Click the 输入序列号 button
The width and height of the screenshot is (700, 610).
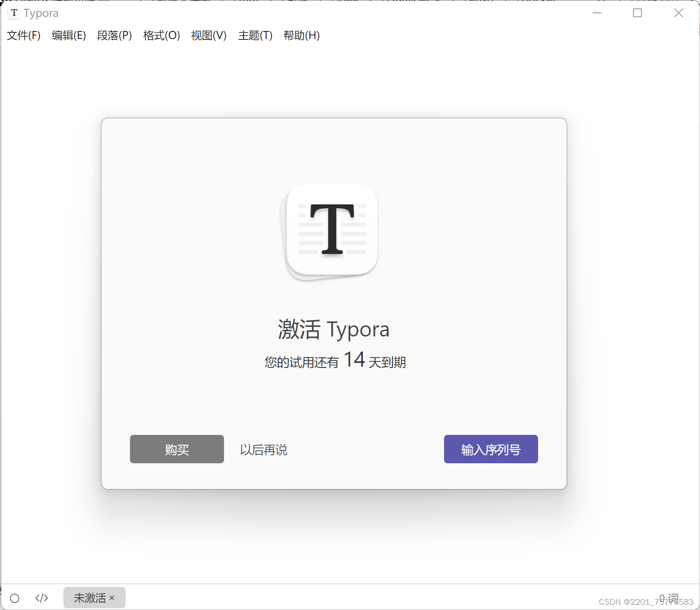tap(491, 449)
